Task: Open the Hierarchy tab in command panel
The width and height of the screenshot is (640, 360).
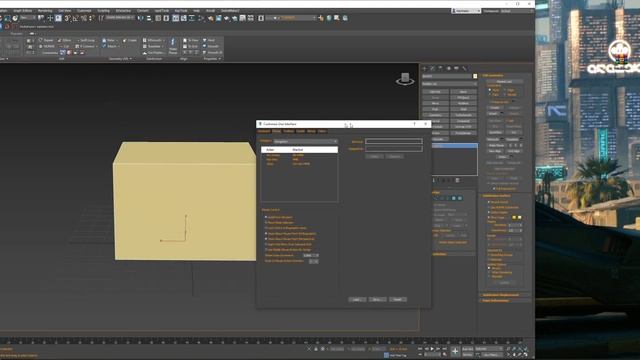Action: [440, 69]
